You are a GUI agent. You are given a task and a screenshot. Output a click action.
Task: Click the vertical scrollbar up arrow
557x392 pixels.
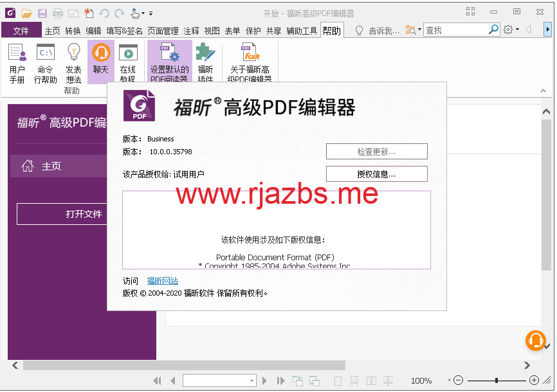[546, 111]
